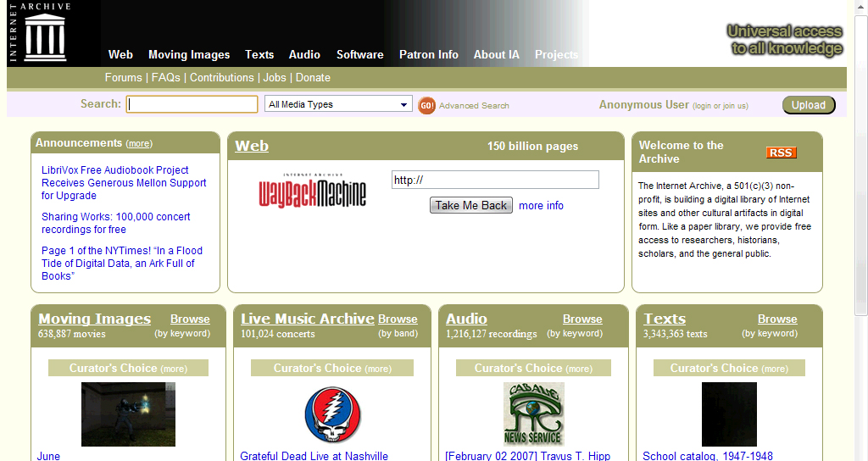The width and height of the screenshot is (868, 461).
Task: Open Sharing Works 100,000 concert recordings link
Action: [x=115, y=223]
